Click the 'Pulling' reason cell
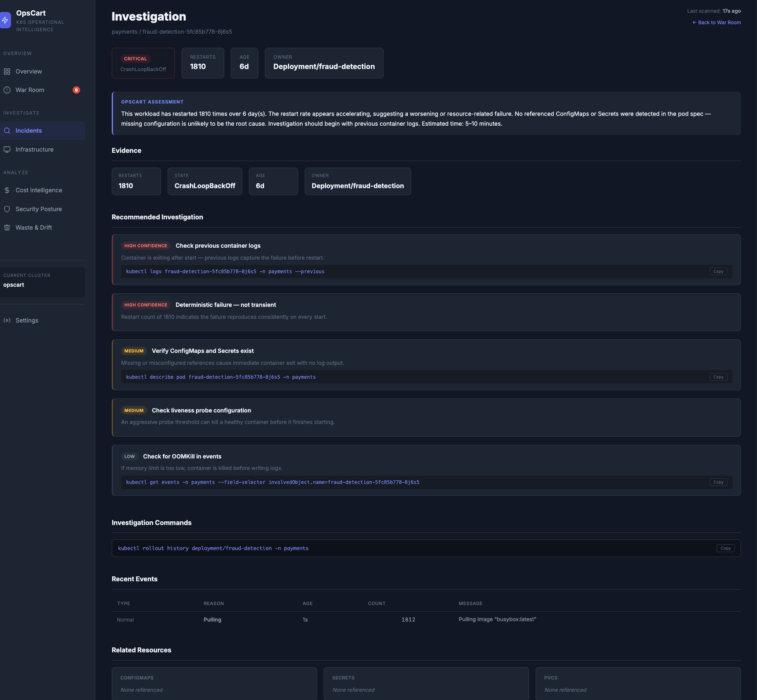 212,619
